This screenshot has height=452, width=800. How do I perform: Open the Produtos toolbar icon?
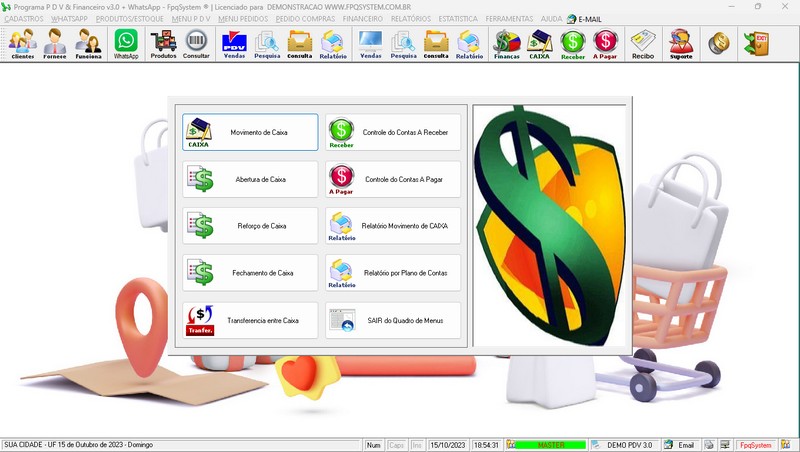[163, 44]
